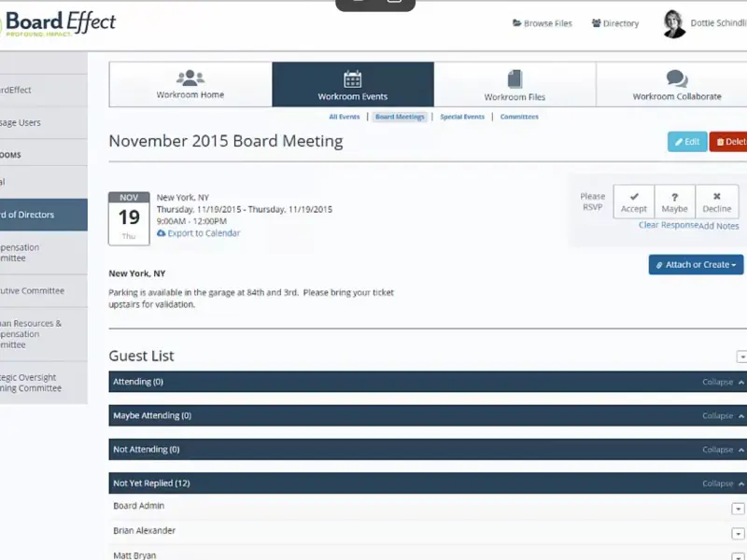Click the Workroom Collaborate chat bubbles icon
Viewport: 747px width, 560px height.
[677, 78]
